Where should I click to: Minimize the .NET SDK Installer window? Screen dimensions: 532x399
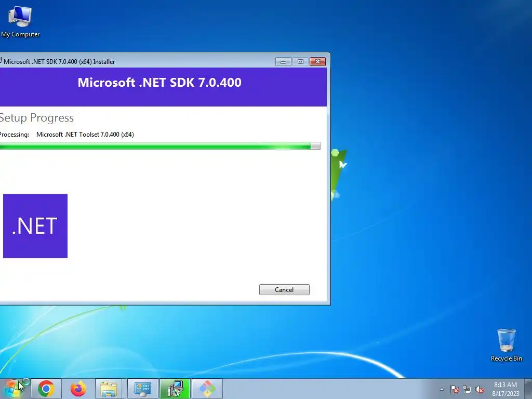point(283,61)
